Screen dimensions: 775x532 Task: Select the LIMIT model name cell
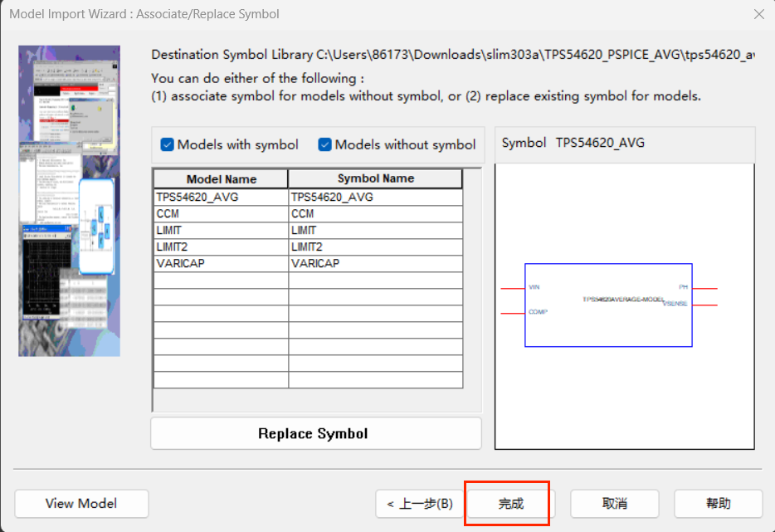221,231
